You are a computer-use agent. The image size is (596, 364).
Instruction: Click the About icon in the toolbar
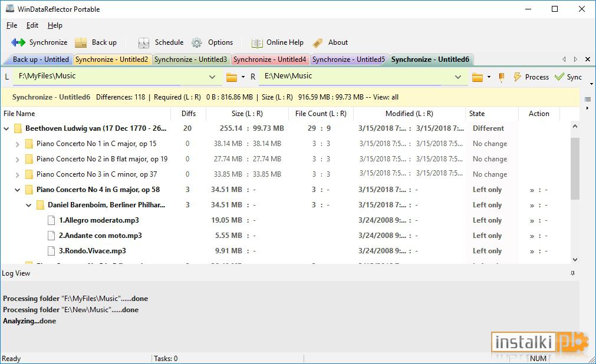pyautogui.click(x=317, y=43)
